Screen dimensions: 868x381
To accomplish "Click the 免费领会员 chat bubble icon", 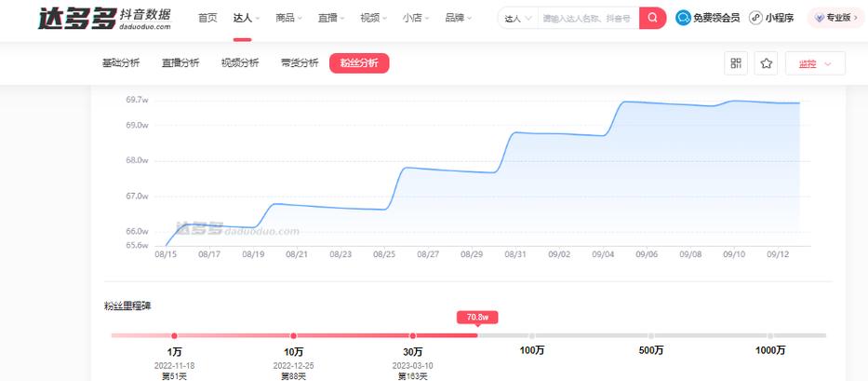I will 684,18.
